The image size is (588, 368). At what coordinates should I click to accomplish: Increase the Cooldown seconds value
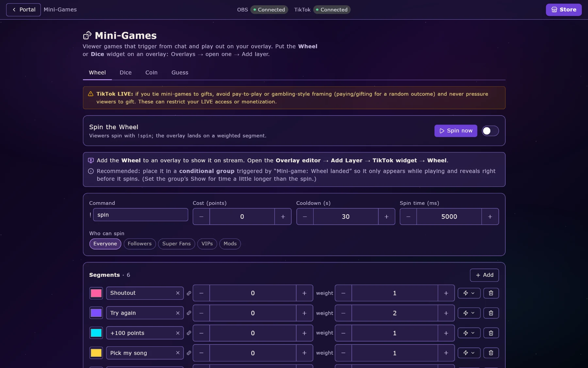(386, 217)
